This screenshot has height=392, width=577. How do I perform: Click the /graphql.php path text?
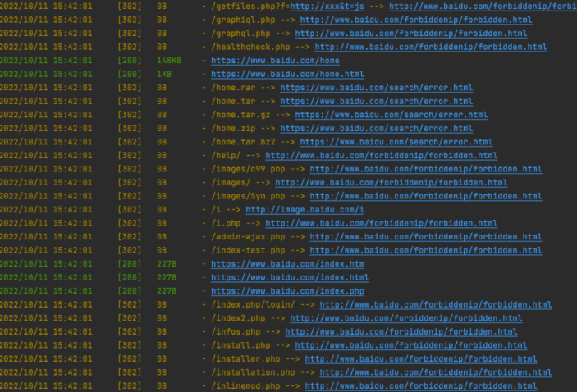tap(240, 34)
